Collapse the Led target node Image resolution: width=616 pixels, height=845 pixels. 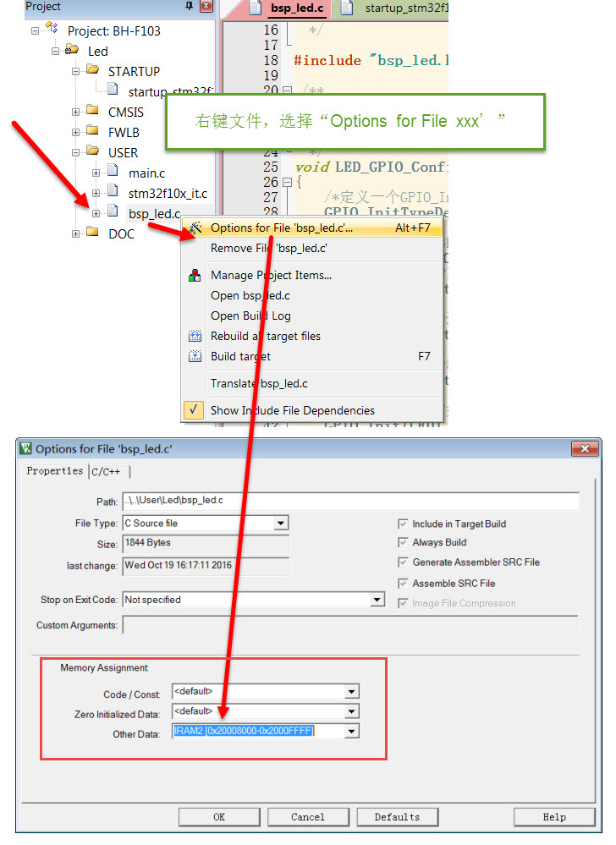[x=55, y=52]
